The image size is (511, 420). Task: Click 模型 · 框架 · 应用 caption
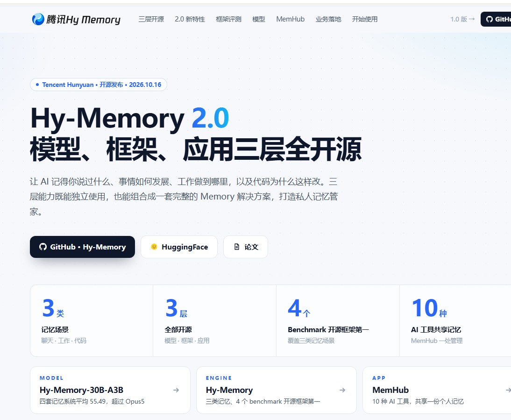(187, 341)
